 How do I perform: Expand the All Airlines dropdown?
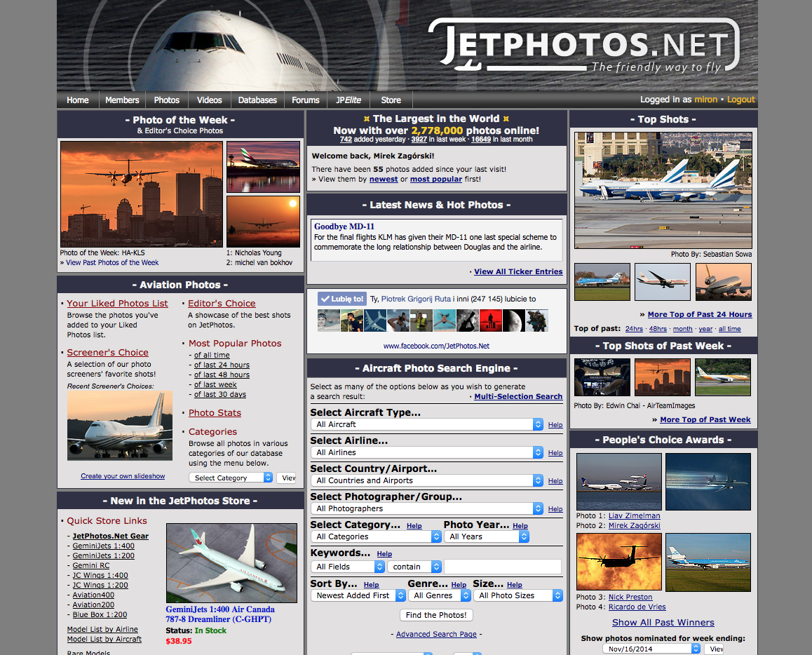coord(427,452)
